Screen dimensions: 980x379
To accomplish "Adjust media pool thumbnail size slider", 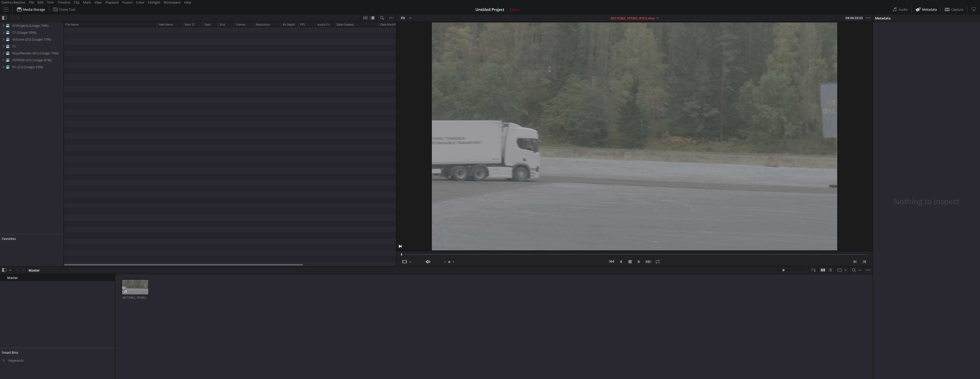I will click(x=783, y=270).
